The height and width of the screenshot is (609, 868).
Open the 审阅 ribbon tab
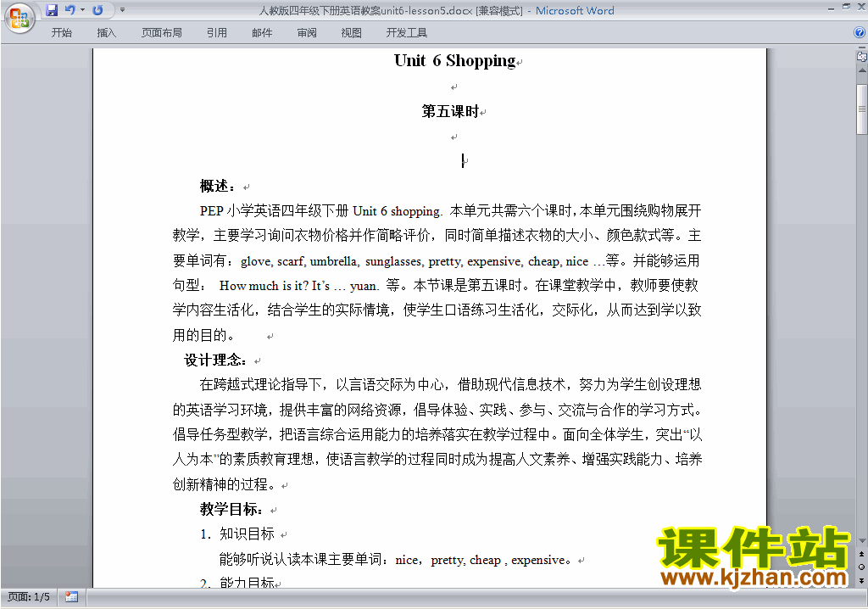point(307,33)
